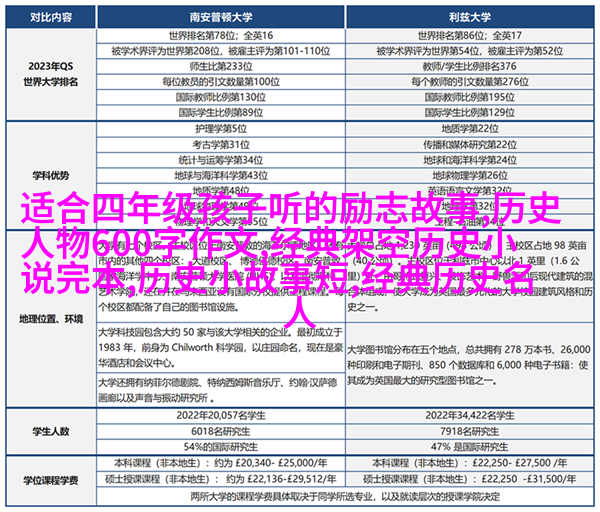Select the cell 考古学第31位

[221, 145]
